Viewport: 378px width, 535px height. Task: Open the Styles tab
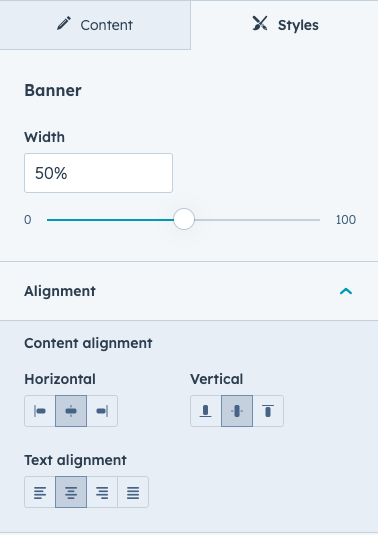[x=285, y=25]
